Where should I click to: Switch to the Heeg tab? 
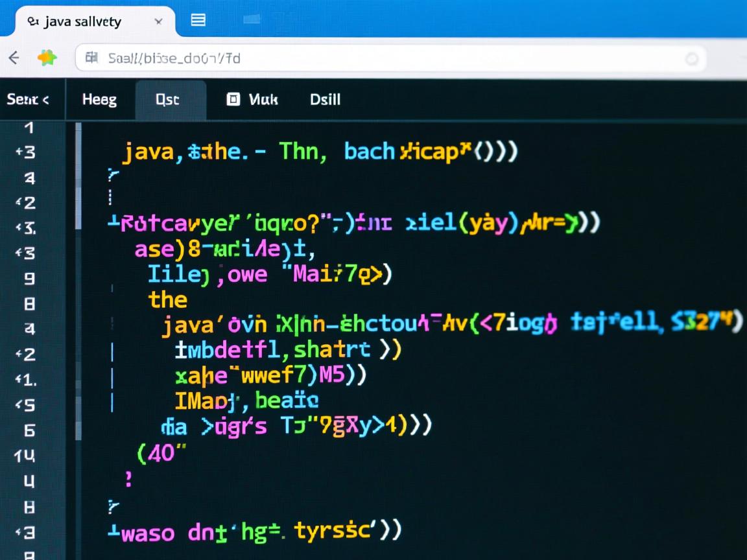pyautogui.click(x=99, y=100)
